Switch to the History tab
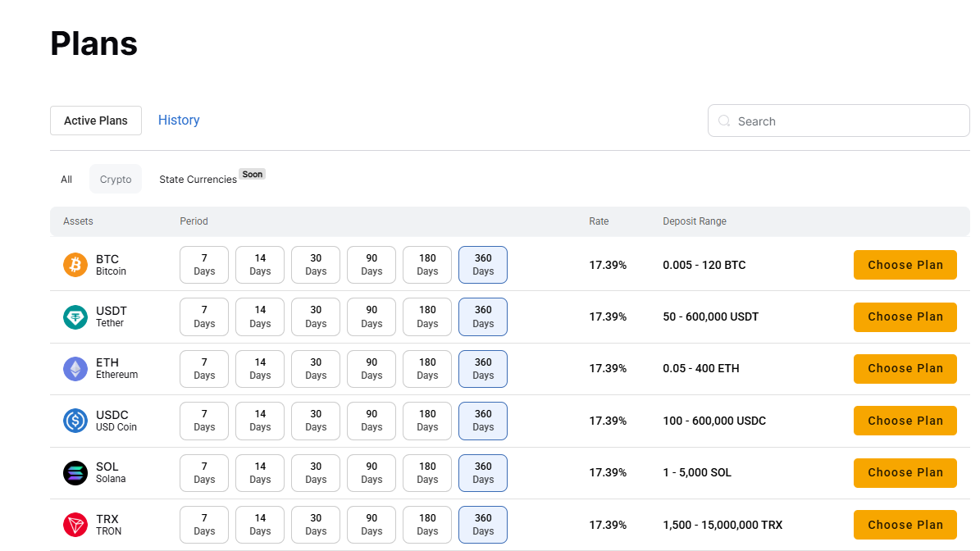The height and width of the screenshot is (551, 980). click(179, 121)
